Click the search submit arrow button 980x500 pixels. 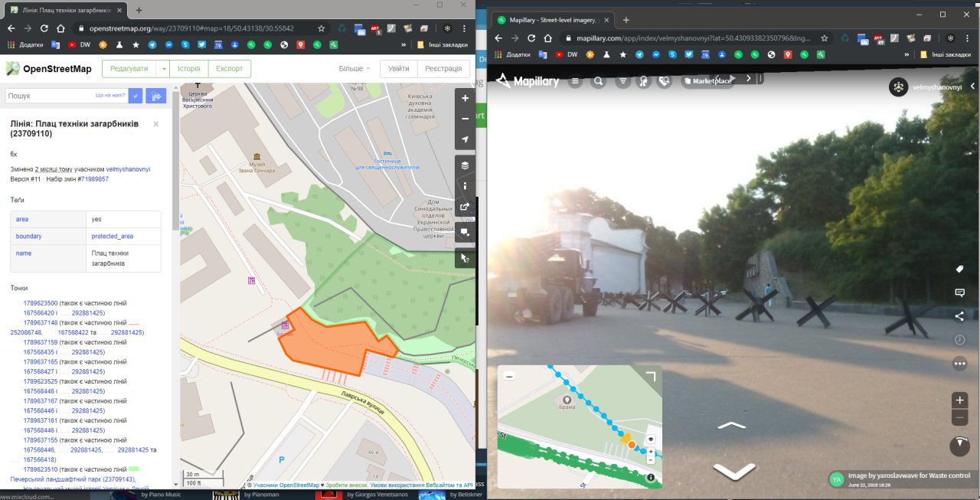[x=136, y=96]
